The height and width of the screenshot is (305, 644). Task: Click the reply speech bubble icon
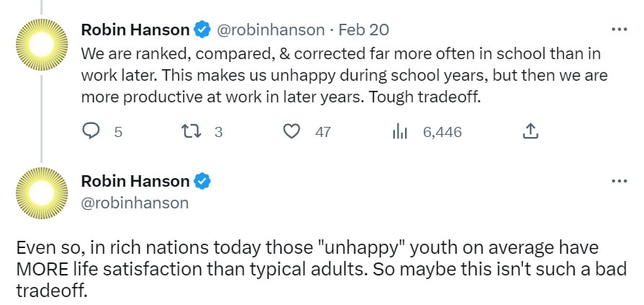pyautogui.click(x=91, y=132)
